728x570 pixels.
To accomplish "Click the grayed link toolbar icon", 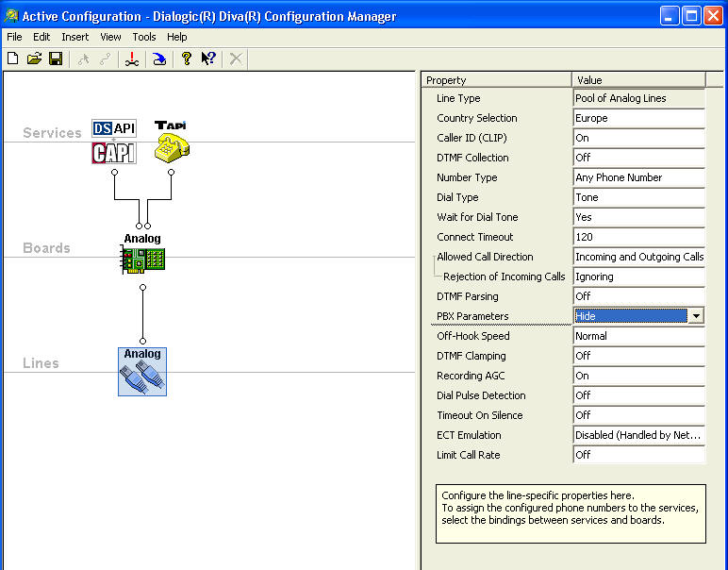I will coord(106,59).
